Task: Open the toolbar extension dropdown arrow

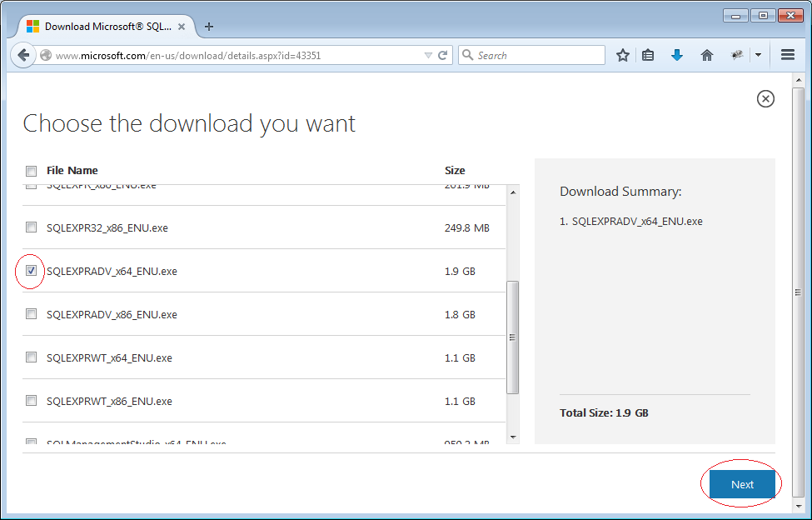Action: tap(758, 55)
